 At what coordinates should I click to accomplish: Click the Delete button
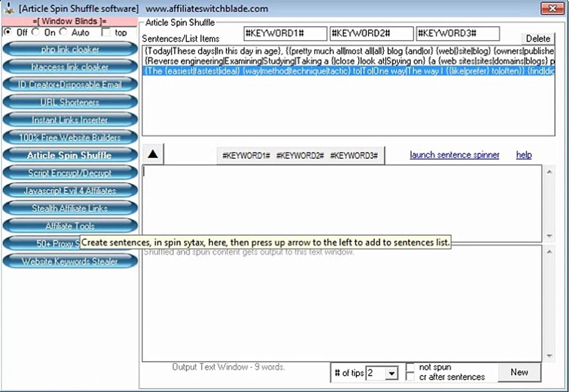[x=538, y=39]
